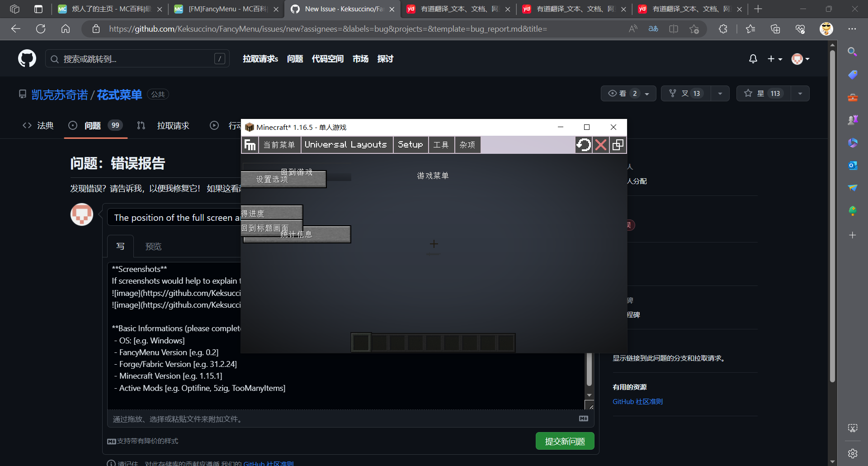Click the layout copy icon in FancyMenu toolbar

tap(618, 144)
